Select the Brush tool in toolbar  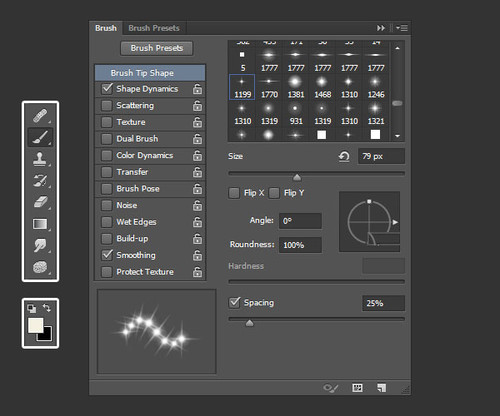[40, 137]
